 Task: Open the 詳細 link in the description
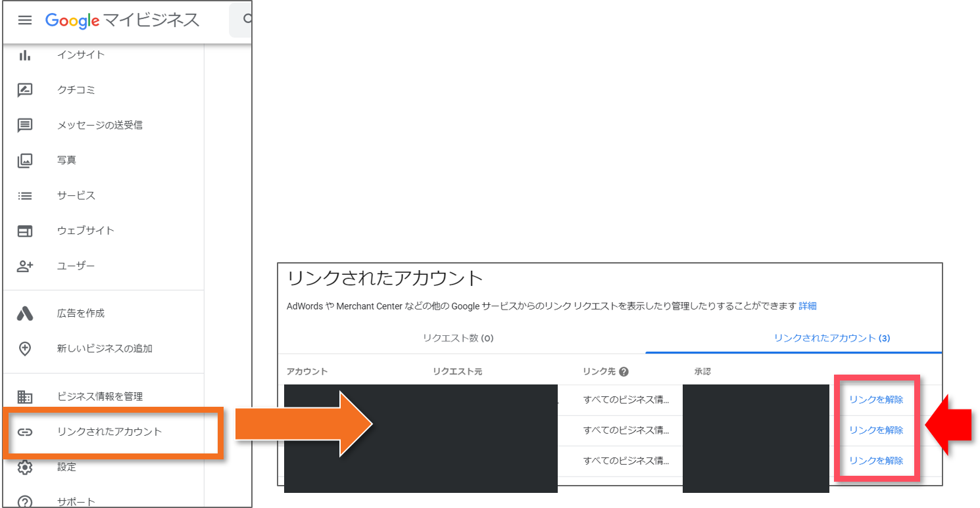(x=808, y=306)
